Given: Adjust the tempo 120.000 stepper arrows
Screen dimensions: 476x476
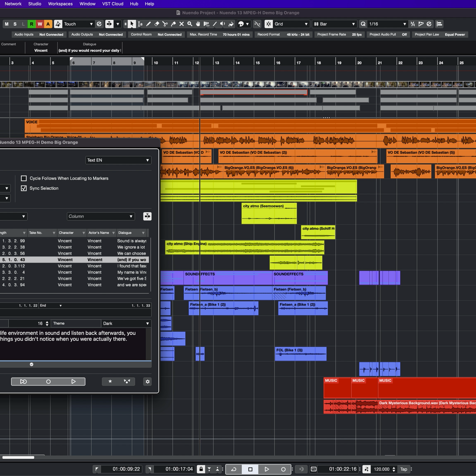Looking at the screenshot, I should (x=394, y=469).
